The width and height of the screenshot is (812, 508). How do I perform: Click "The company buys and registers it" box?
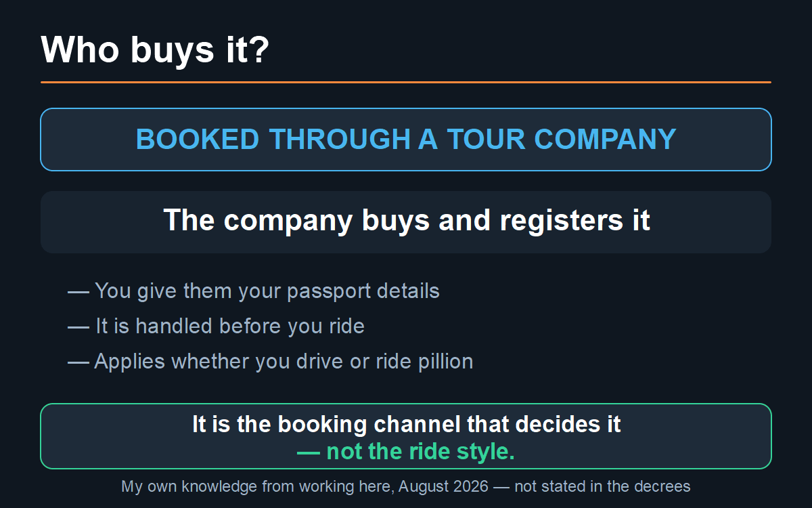(x=406, y=222)
